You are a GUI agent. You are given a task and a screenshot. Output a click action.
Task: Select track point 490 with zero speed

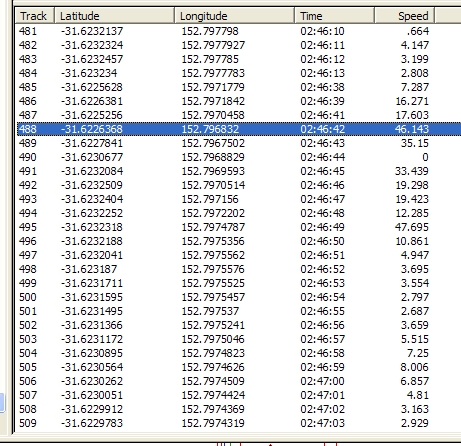pos(239,157)
